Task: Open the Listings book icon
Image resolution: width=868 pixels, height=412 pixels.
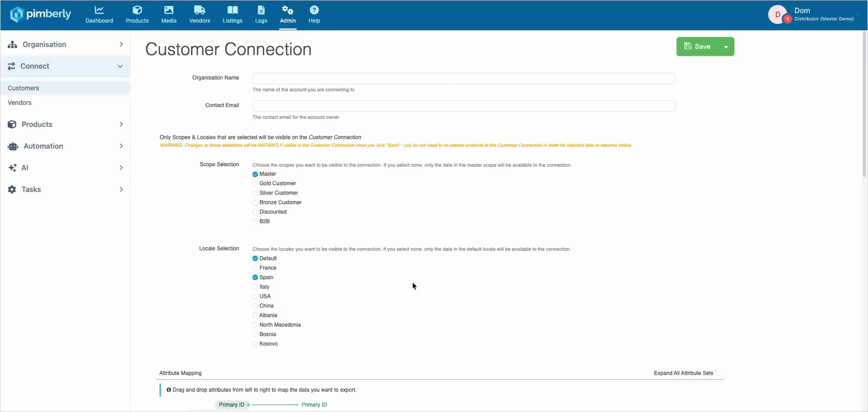Action: 233,10
